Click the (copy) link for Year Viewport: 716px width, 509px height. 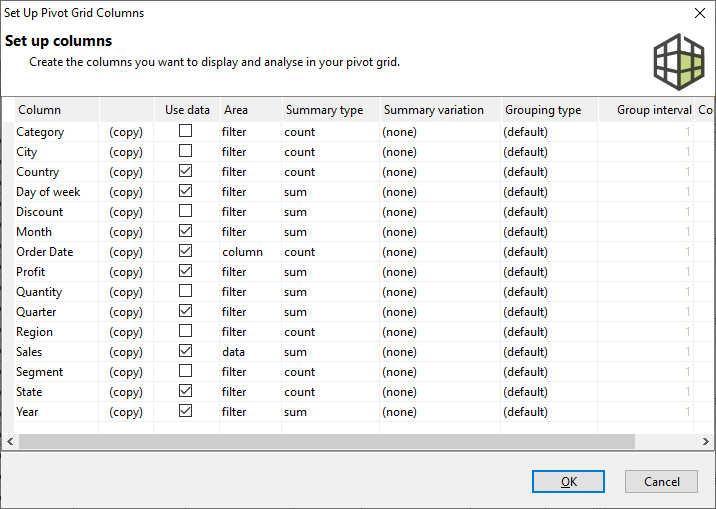pos(126,412)
